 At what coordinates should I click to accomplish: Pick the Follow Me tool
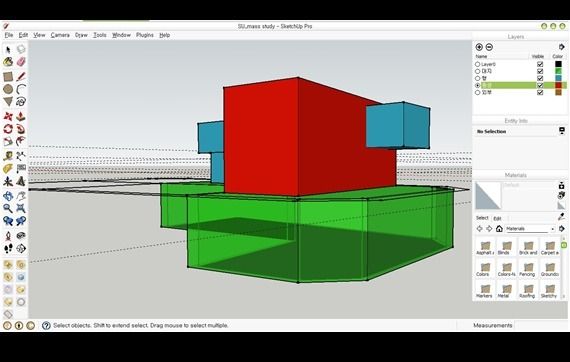(21, 129)
